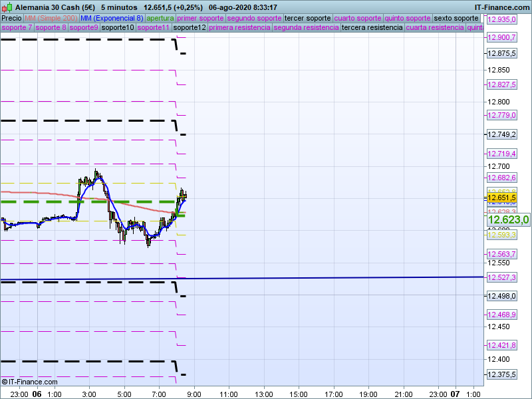Click the tercera resistencia legend label
532x399 pixels.
pos(372,28)
